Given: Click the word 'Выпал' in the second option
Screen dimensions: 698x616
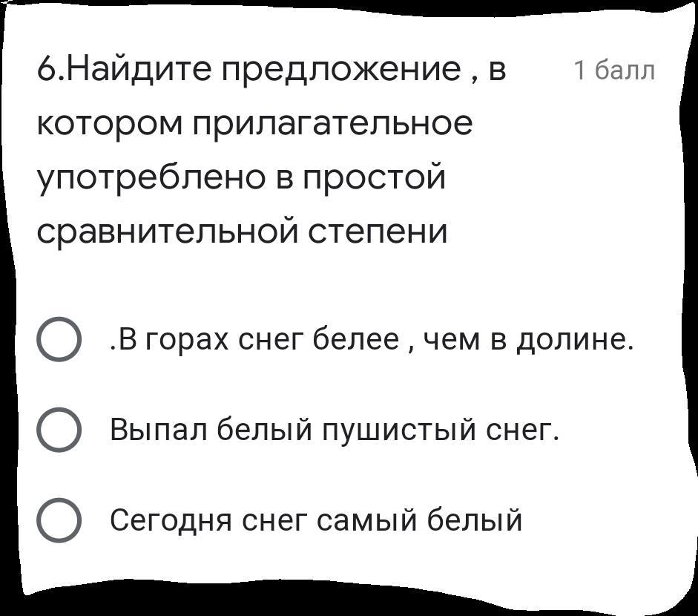Looking at the screenshot, I should 159,430.
